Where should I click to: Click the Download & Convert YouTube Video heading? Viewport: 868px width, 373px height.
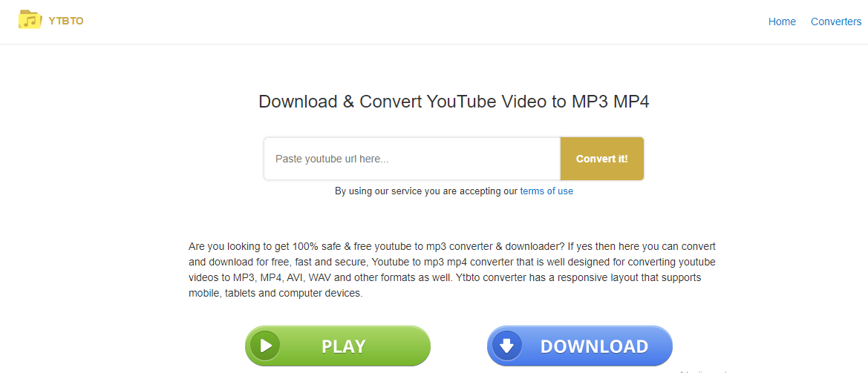click(454, 102)
